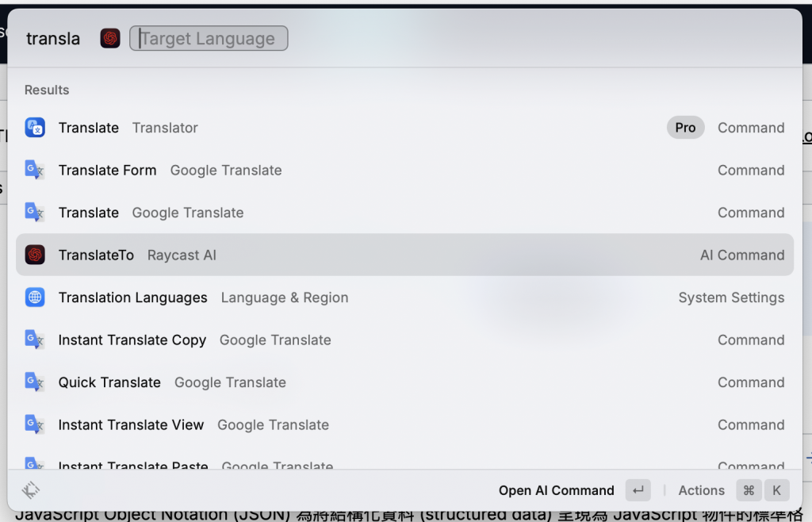
Task: Click the Command label on Quick Translate row
Action: coord(751,382)
